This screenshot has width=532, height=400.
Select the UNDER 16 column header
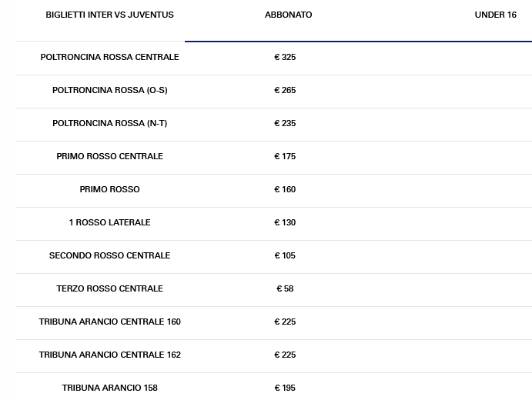495,15
